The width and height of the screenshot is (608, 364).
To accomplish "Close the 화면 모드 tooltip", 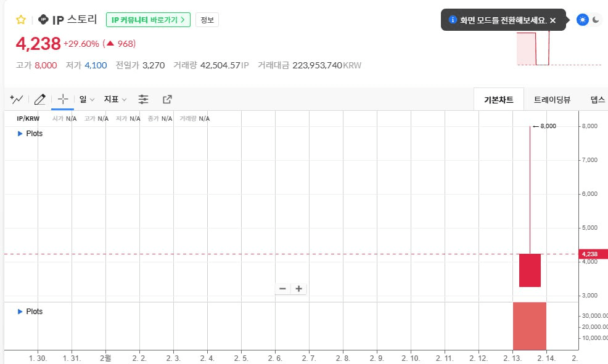I will [x=553, y=20].
